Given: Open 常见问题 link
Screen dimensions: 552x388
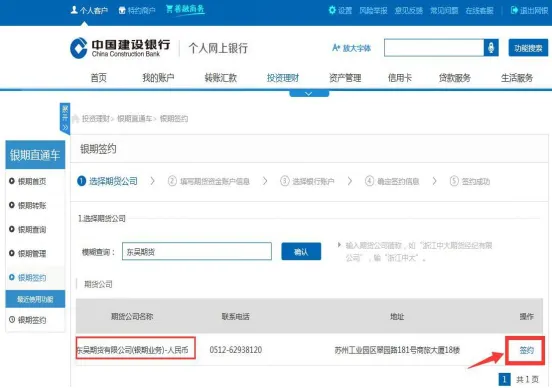Looking at the screenshot, I should 444,11.
